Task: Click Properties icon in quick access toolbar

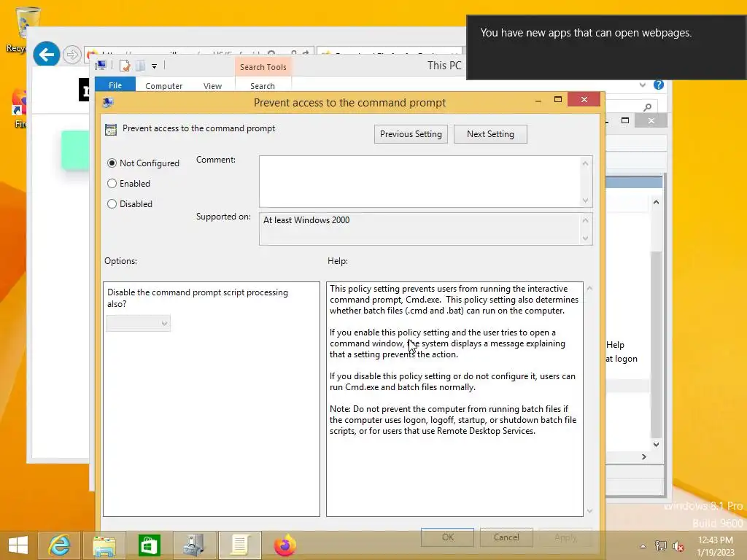Action: point(124,66)
